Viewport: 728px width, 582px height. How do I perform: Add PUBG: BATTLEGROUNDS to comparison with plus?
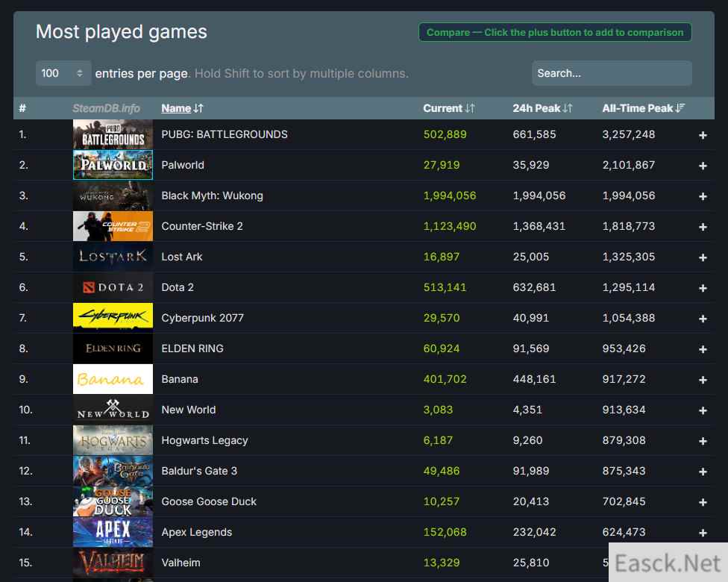(x=703, y=135)
